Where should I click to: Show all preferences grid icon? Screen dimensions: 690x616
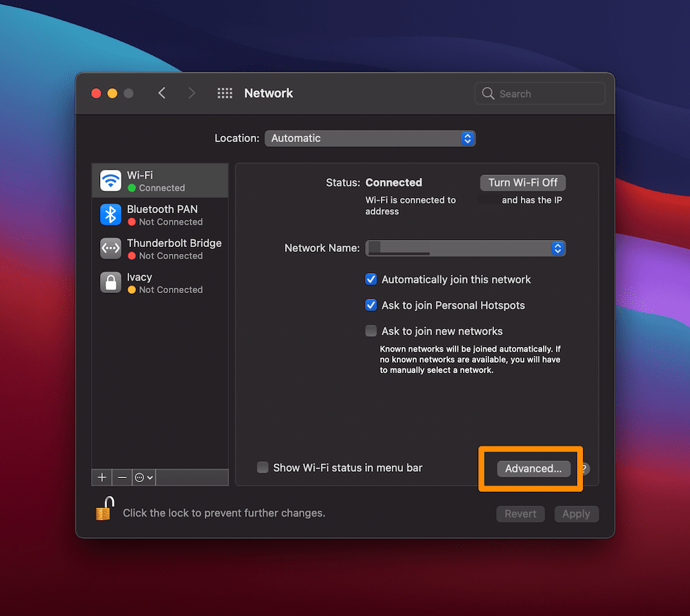225,93
